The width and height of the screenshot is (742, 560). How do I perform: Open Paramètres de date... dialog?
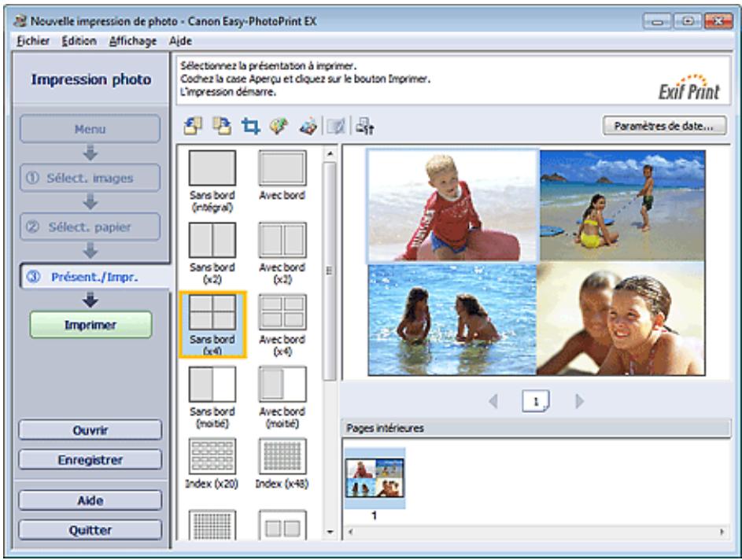click(664, 126)
